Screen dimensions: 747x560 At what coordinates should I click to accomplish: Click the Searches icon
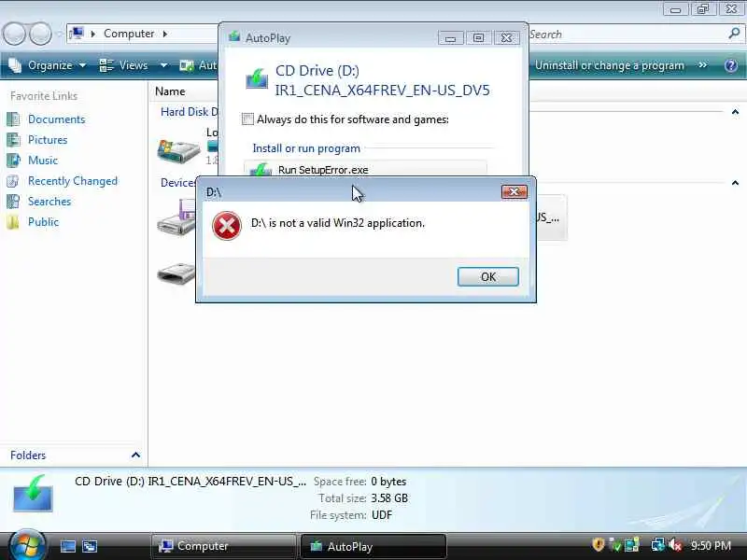coord(13,202)
